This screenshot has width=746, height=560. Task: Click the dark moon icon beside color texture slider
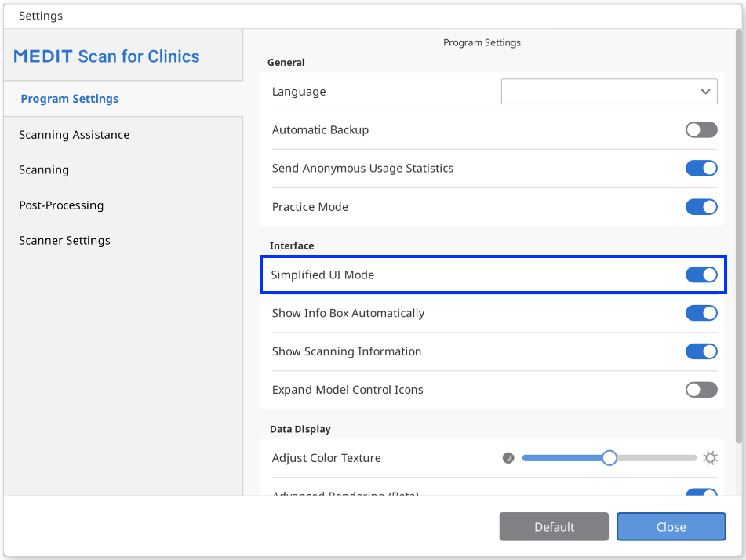tap(508, 458)
